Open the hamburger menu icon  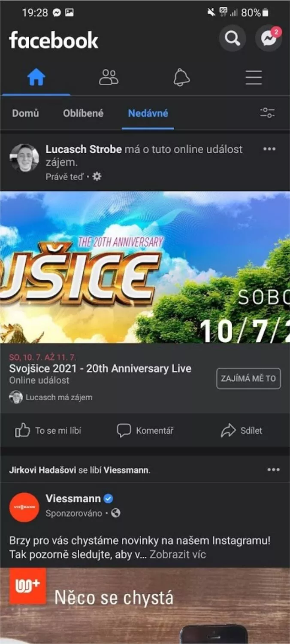pyautogui.click(x=254, y=78)
